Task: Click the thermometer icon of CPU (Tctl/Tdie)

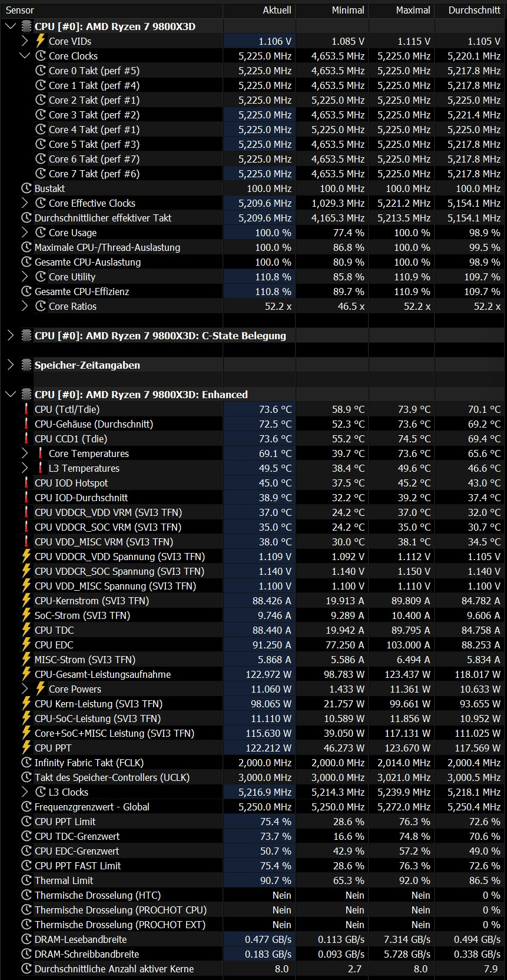Action: (x=26, y=409)
